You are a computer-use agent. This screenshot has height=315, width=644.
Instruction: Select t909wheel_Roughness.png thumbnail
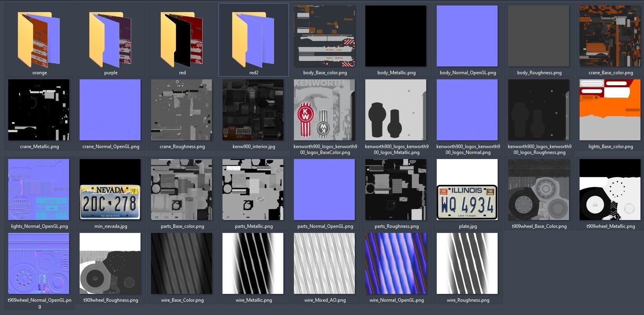coord(110,263)
